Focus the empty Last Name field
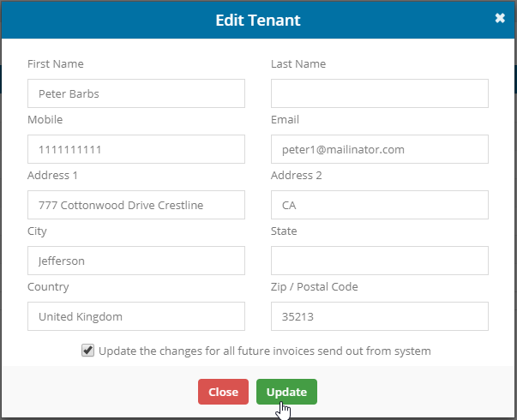The height and width of the screenshot is (420, 517). (x=379, y=93)
